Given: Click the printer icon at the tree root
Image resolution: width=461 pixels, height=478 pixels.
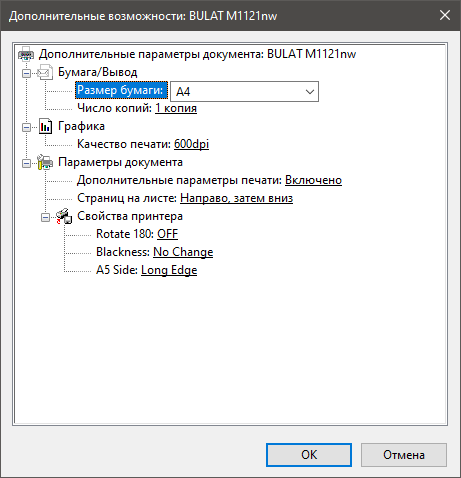Looking at the screenshot, I should [26, 54].
